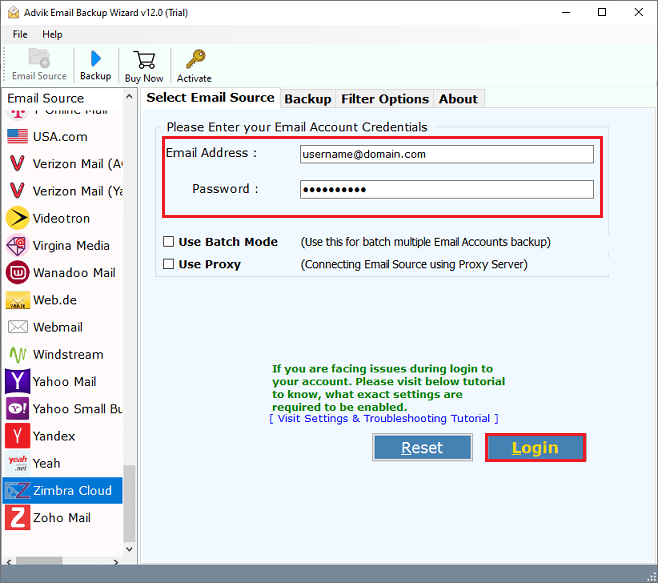This screenshot has width=658, height=583.
Task: Select Verizon Mail (Yahoo) icon
Action: click(x=17, y=191)
